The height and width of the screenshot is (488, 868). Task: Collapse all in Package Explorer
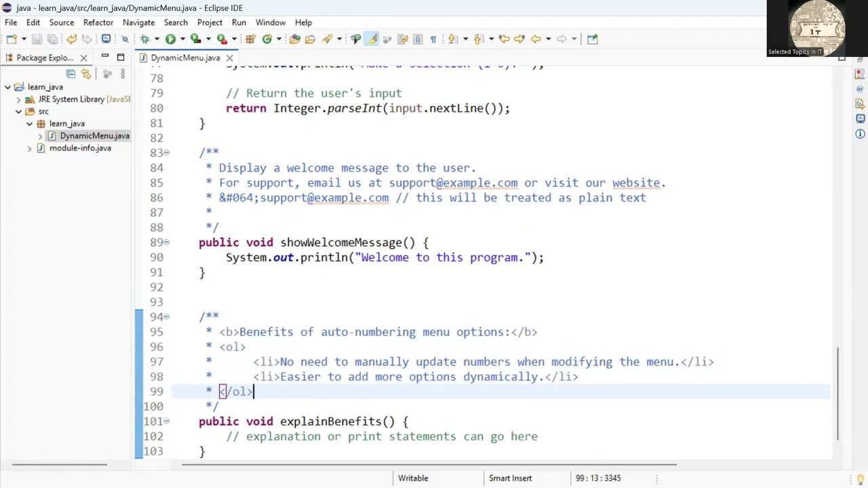tap(71, 73)
